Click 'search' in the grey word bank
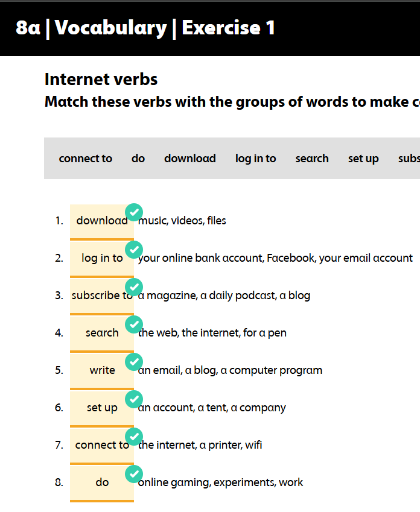Viewport: 420px width, 512px height. [312, 159]
